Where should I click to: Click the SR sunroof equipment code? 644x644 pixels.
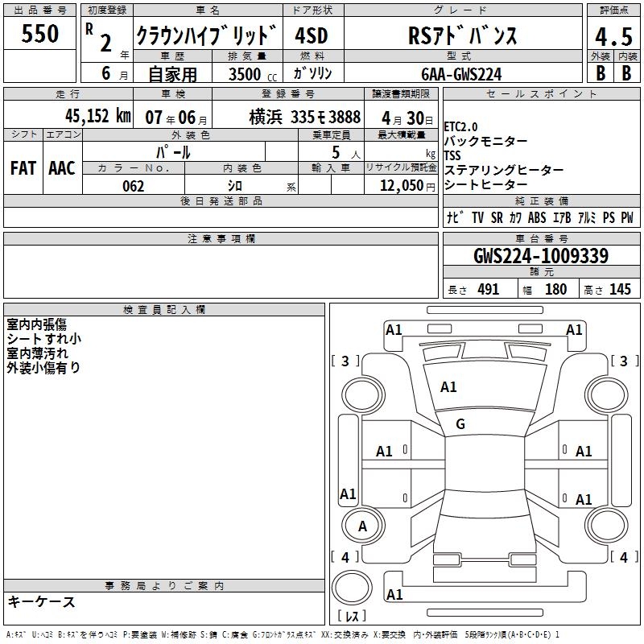tap(497, 217)
